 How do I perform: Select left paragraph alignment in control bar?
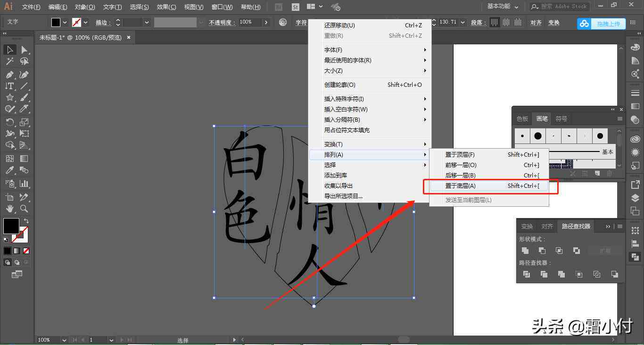pyautogui.click(x=494, y=22)
